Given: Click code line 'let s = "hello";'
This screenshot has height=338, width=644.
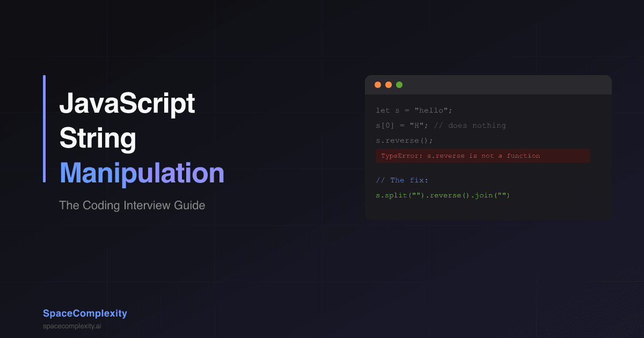Looking at the screenshot, I should click(414, 111).
